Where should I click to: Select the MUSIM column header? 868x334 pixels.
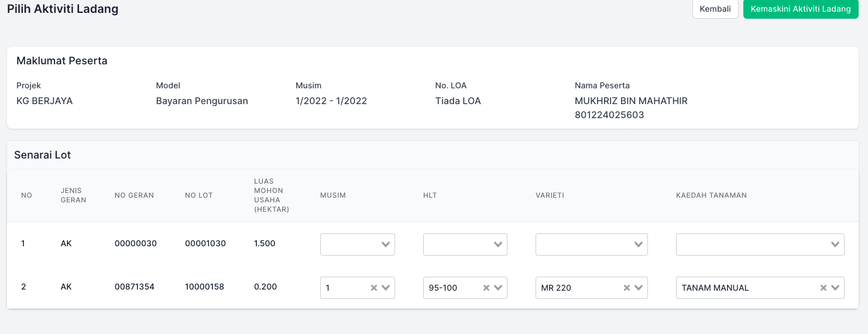[333, 195]
